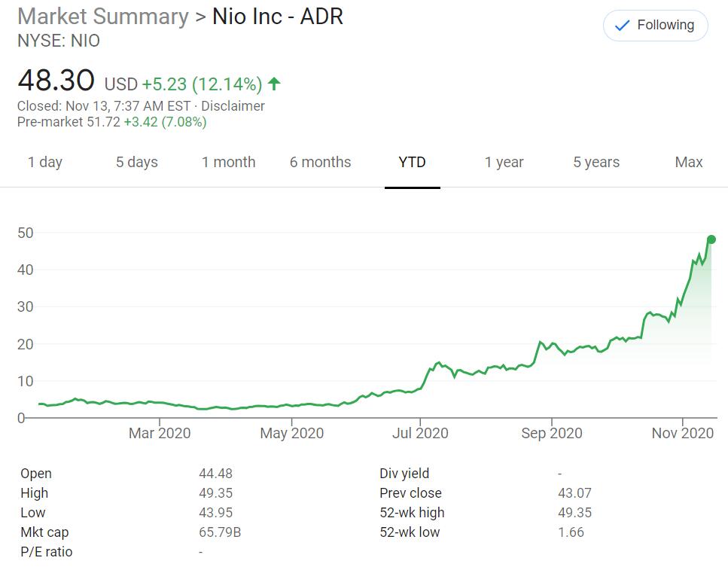Image resolution: width=728 pixels, height=570 pixels.
Task: Click the green up arrow next to the price change
Action: [x=274, y=83]
